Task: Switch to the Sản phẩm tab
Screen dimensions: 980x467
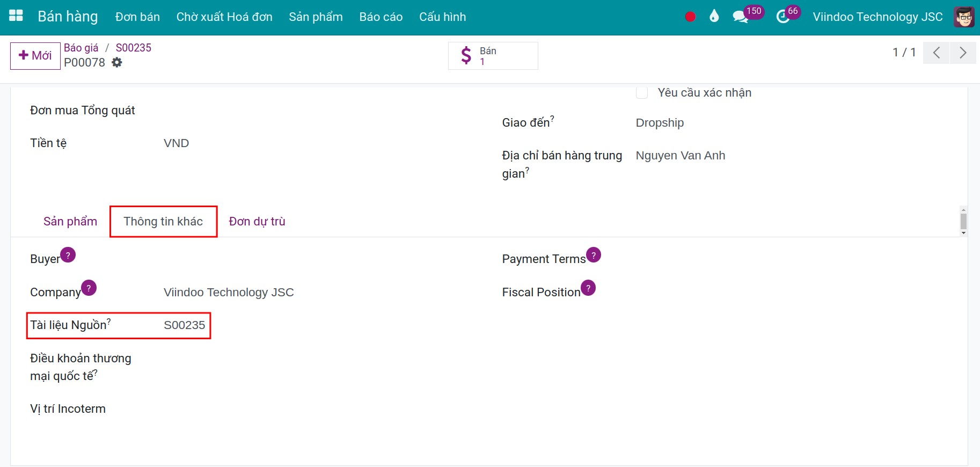Action: (x=70, y=222)
